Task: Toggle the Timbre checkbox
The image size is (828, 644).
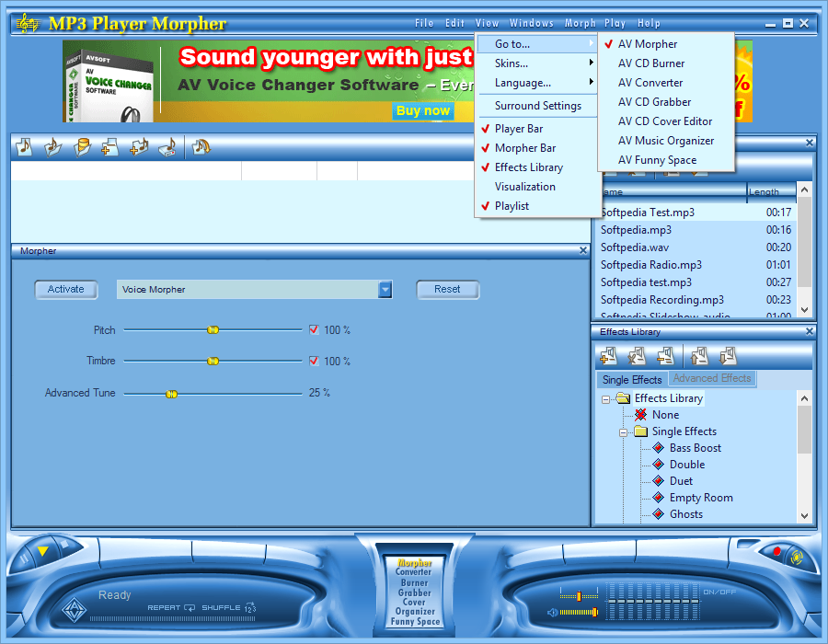Action: (314, 361)
